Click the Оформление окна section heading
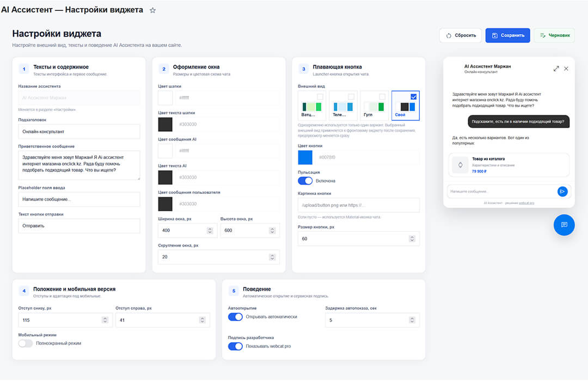 click(x=196, y=67)
